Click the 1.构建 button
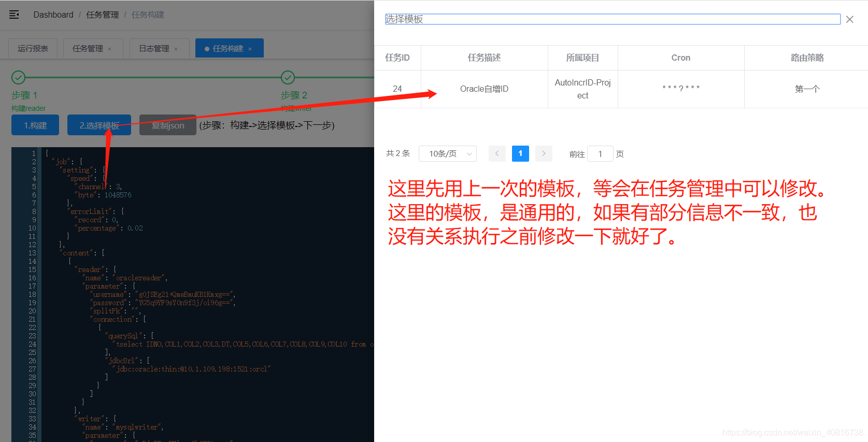 tap(35, 125)
